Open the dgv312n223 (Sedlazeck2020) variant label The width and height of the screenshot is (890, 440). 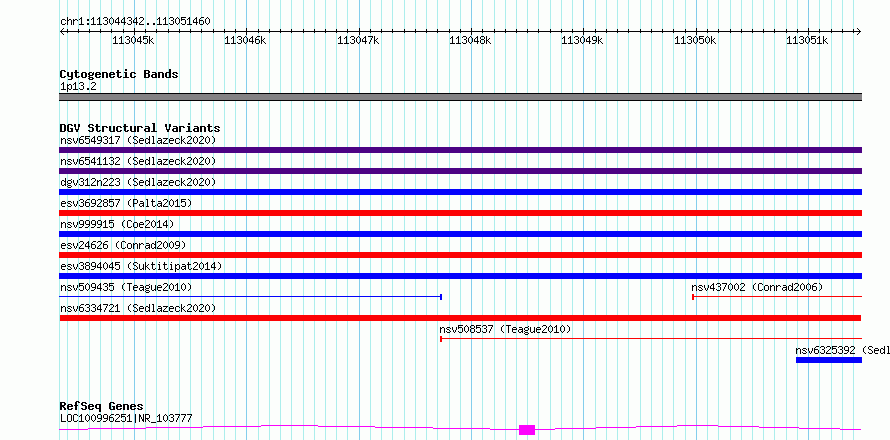tap(138, 182)
